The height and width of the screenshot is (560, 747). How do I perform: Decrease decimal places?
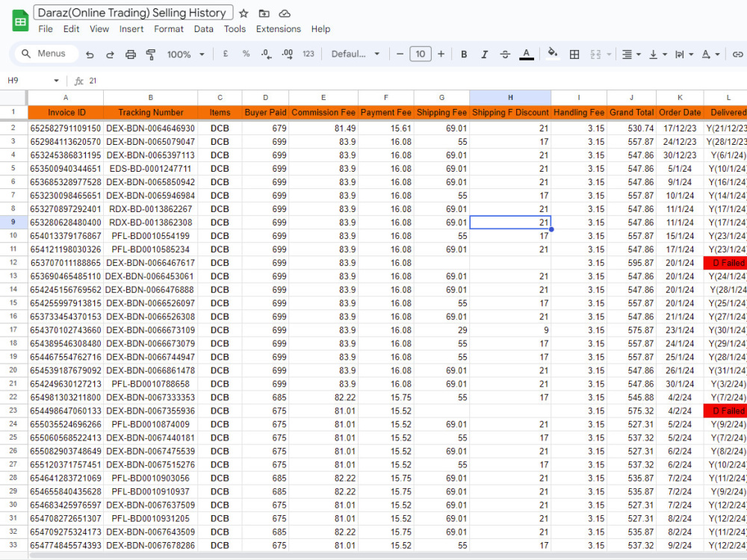tap(267, 54)
